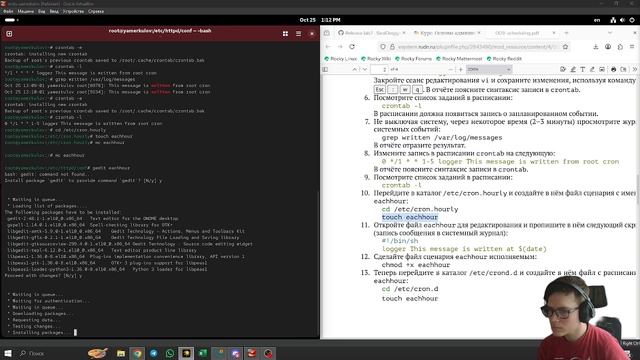Save the PDF document
640x360 pixels.
[623, 69]
